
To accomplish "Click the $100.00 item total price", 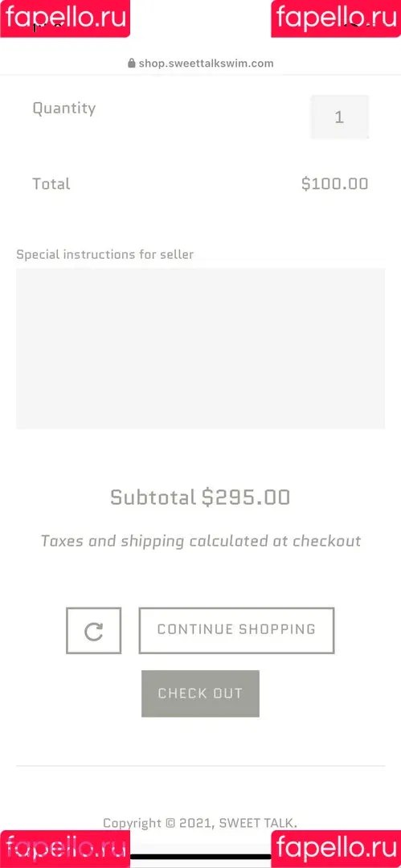I will (x=335, y=184).
